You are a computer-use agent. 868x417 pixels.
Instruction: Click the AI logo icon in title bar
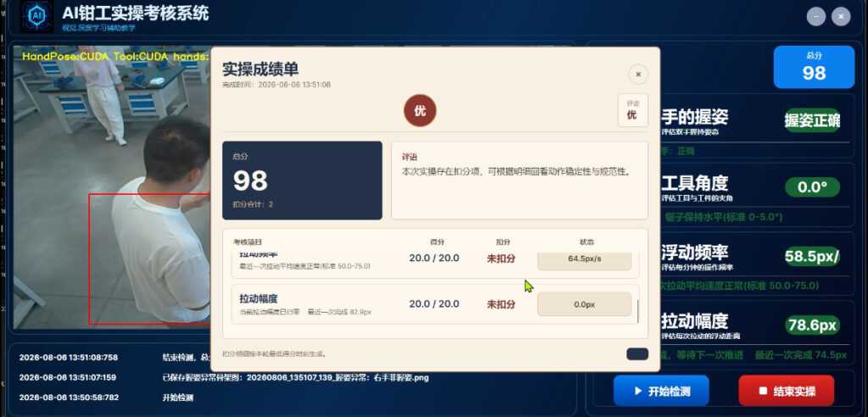click(37, 17)
